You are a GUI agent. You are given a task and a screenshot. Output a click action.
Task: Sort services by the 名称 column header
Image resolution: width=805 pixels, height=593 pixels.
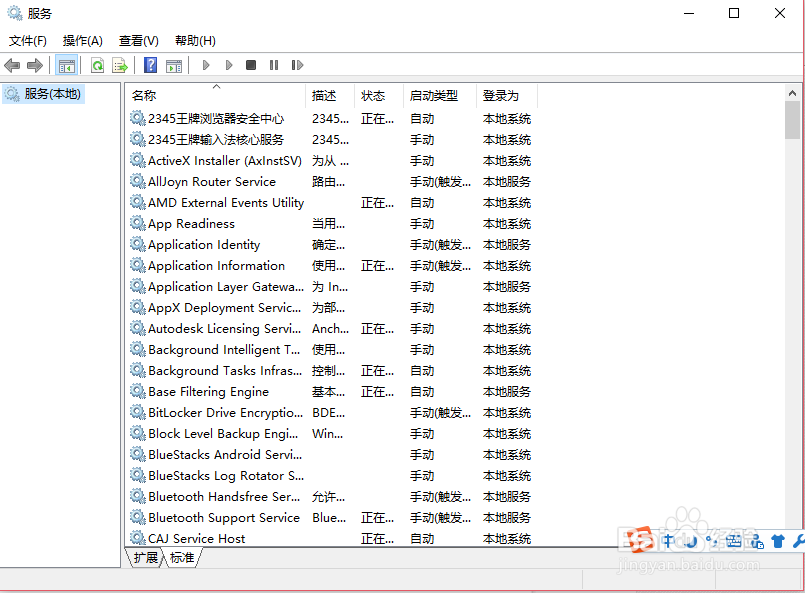(144, 95)
